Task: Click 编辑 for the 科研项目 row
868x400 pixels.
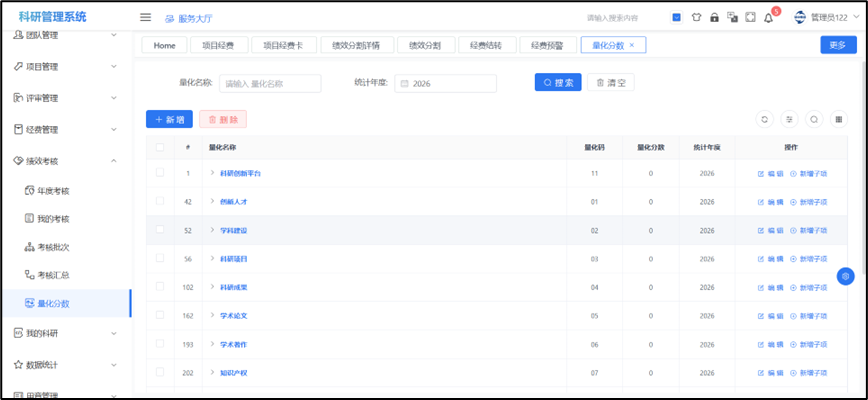Action: tap(770, 258)
